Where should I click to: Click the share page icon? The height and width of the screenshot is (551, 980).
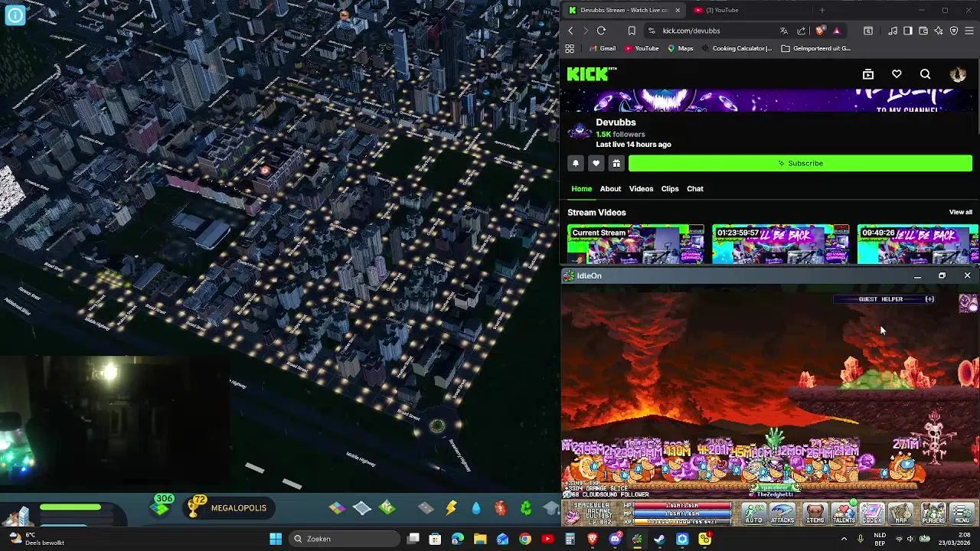[x=801, y=31]
